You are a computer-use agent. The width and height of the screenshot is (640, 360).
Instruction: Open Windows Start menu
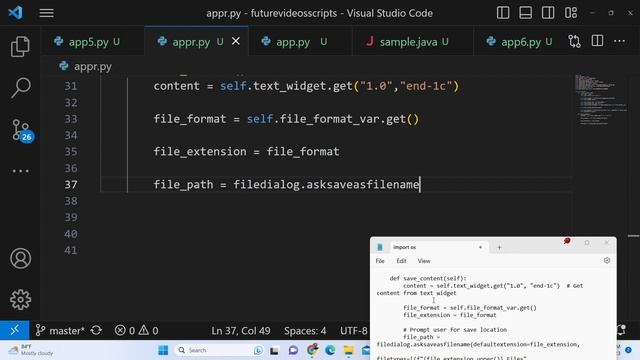click(x=163, y=350)
